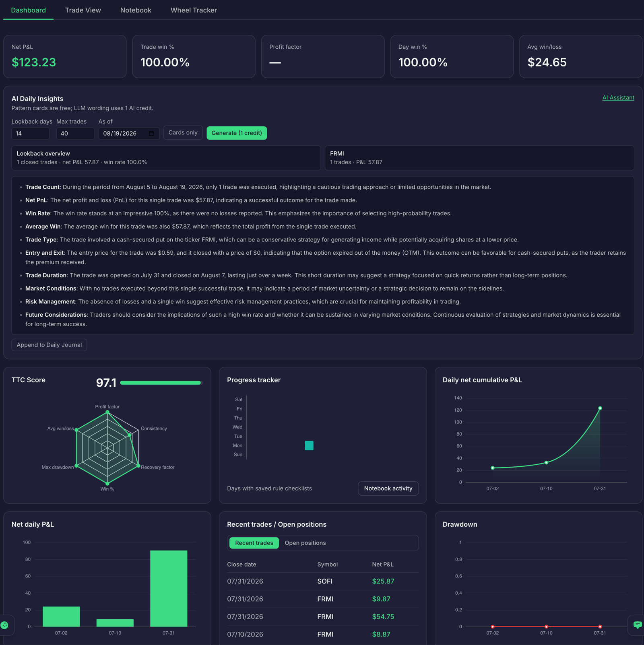Click the As of date field

(x=129, y=134)
